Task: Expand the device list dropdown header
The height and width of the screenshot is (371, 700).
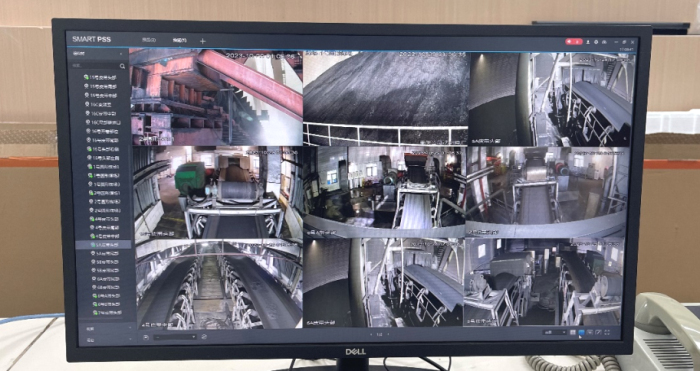Action: (x=99, y=54)
